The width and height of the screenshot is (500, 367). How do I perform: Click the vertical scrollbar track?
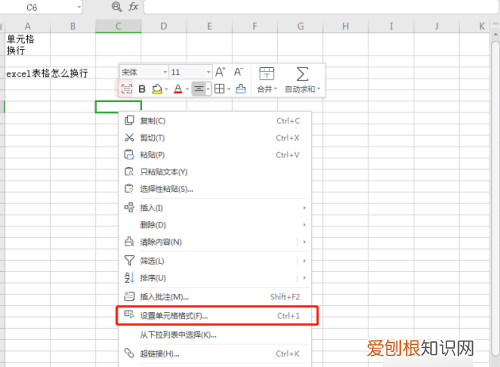point(495,200)
